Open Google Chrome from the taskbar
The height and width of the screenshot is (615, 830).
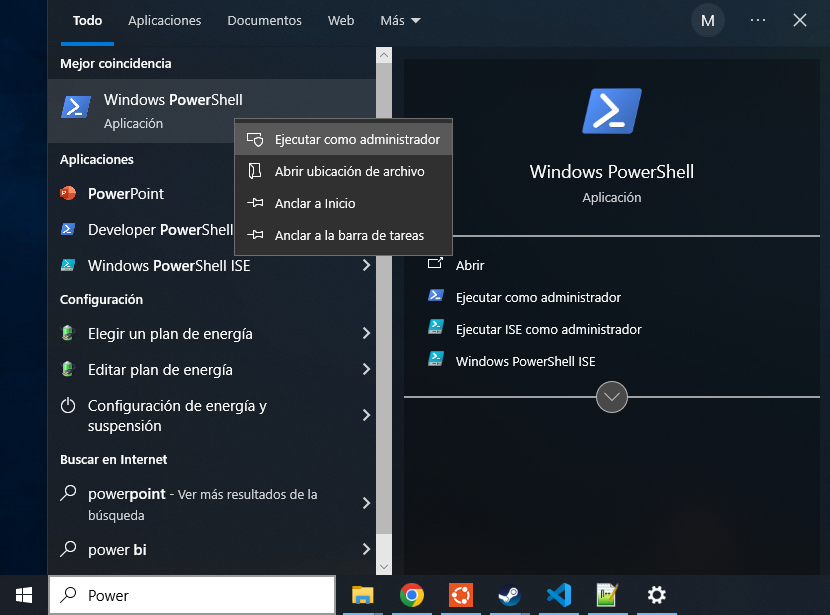coord(411,595)
